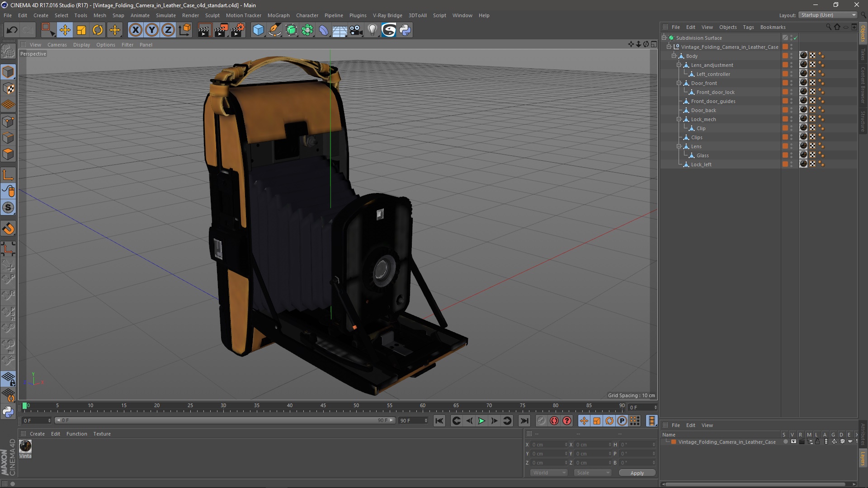The width and height of the screenshot is (868, 488).
Task: Open the MoGraph menu
Action: pos(278,15)
